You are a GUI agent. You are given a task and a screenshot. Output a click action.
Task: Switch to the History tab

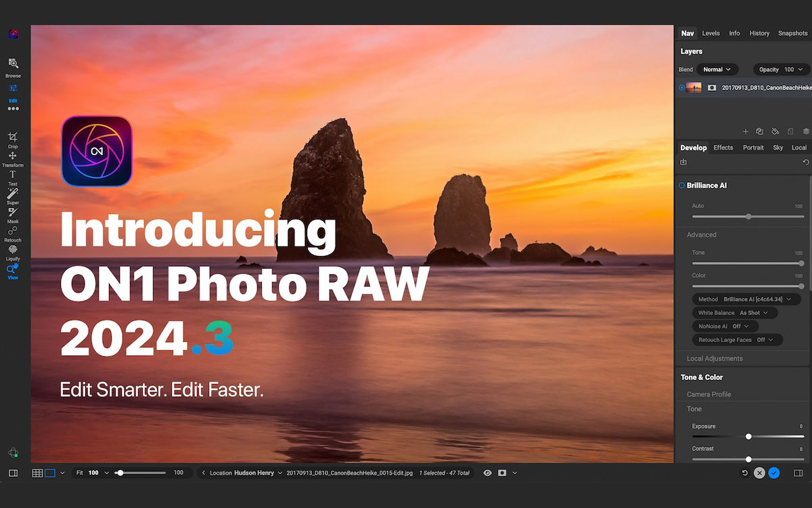[x=759, y=33]
